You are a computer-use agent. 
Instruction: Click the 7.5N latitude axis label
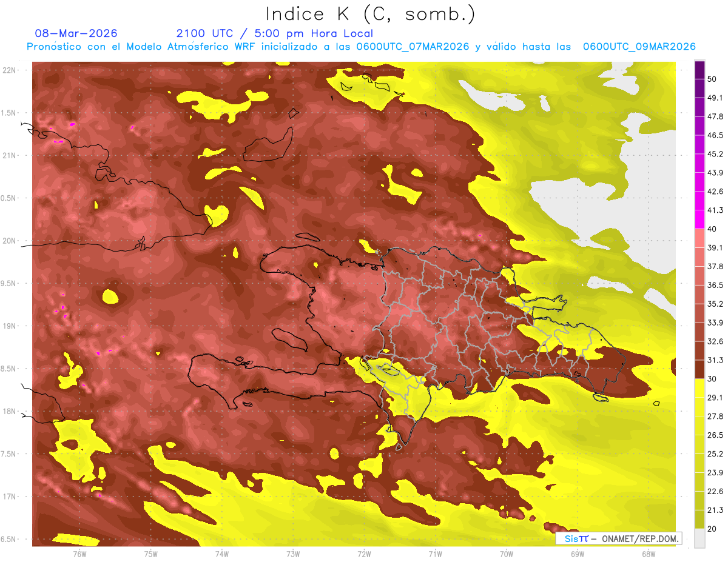9,454
